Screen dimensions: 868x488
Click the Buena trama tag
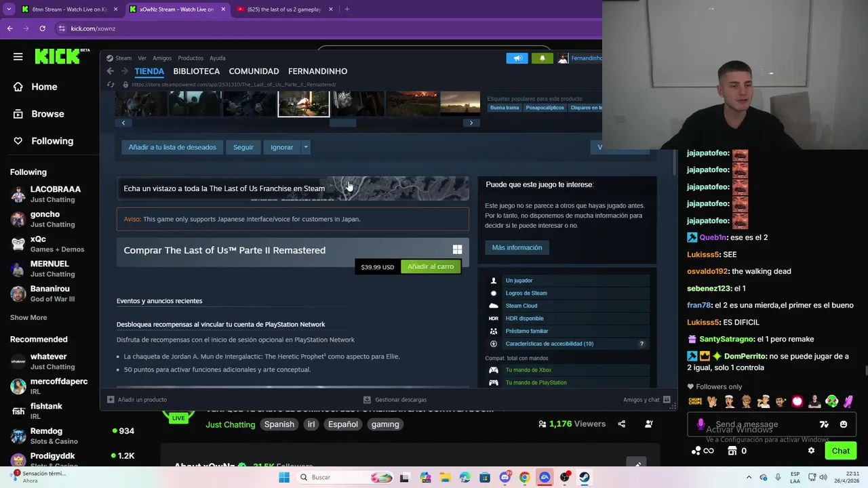(505, 108)
